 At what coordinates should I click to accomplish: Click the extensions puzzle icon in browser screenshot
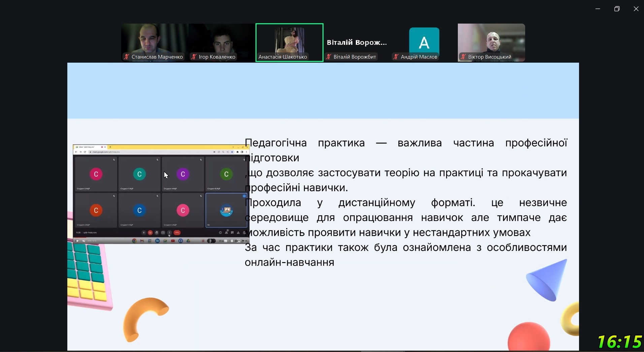tap(237, 152)
